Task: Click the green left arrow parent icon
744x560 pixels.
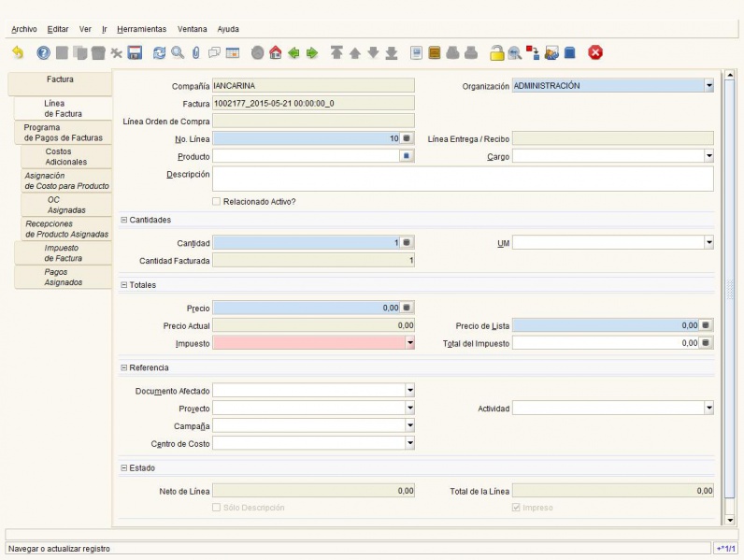Action: tap(293, 52)
